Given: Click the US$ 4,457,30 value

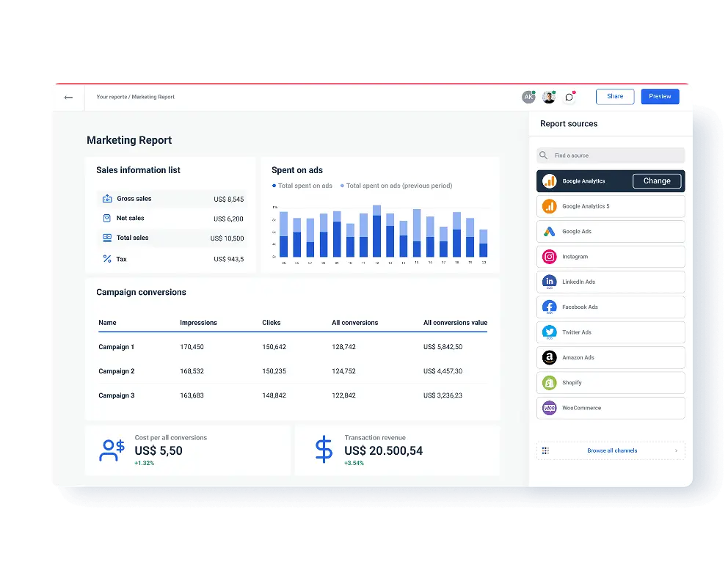Looking at the screenshot, I should click(443, 371).
